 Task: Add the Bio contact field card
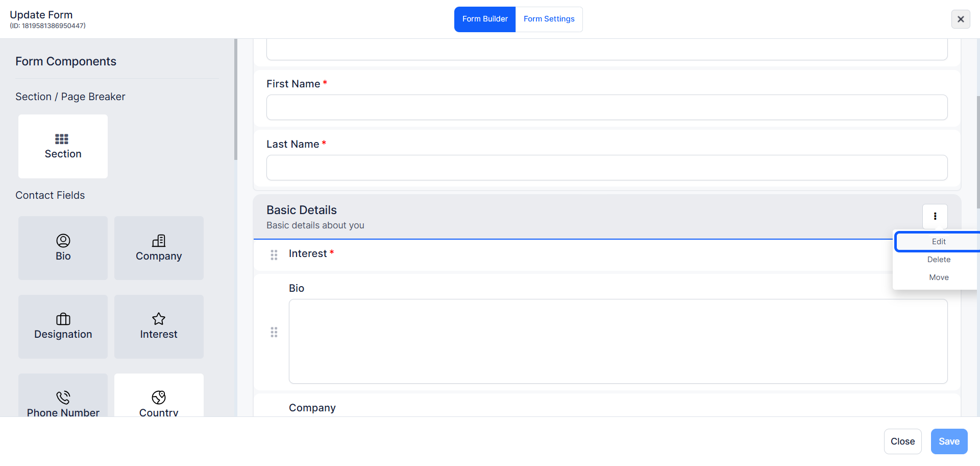pyautogui.click(x=63, y=248)
